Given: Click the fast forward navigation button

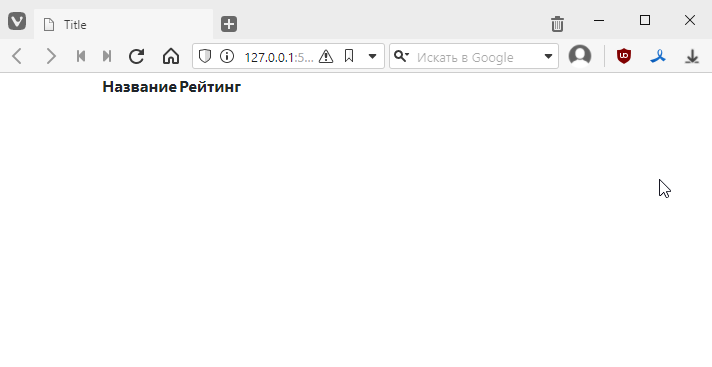Looking at the screenshot, I should (x=107, y=56).
